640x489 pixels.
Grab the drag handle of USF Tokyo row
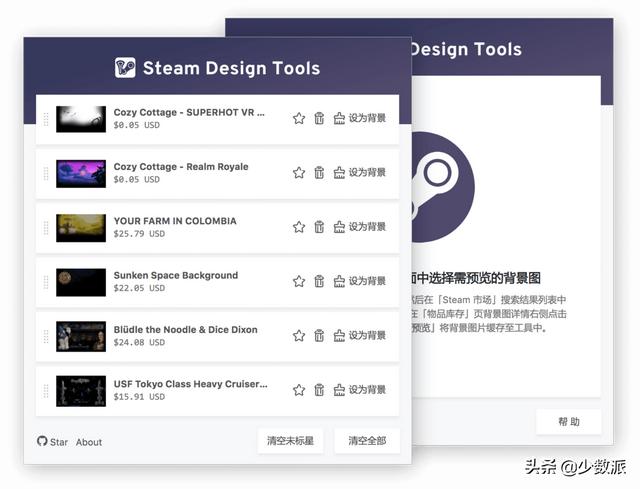tap(46, 390)
